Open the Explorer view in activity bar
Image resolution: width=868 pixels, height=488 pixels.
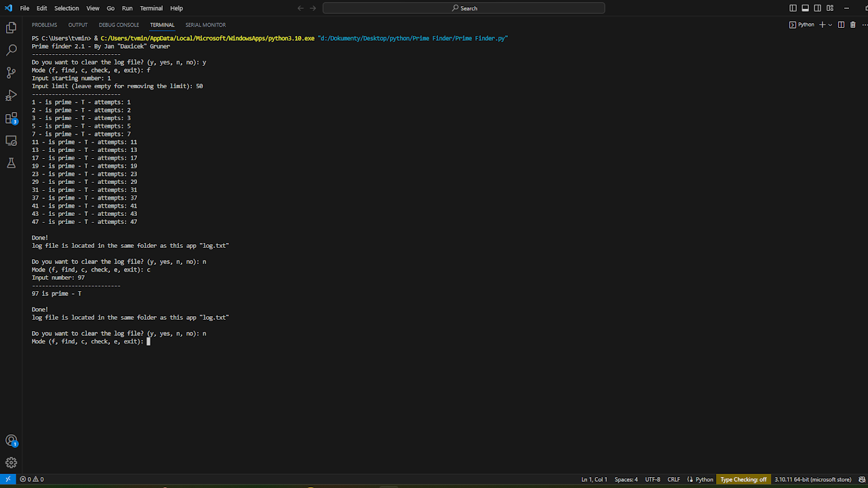tap(11, 28)
